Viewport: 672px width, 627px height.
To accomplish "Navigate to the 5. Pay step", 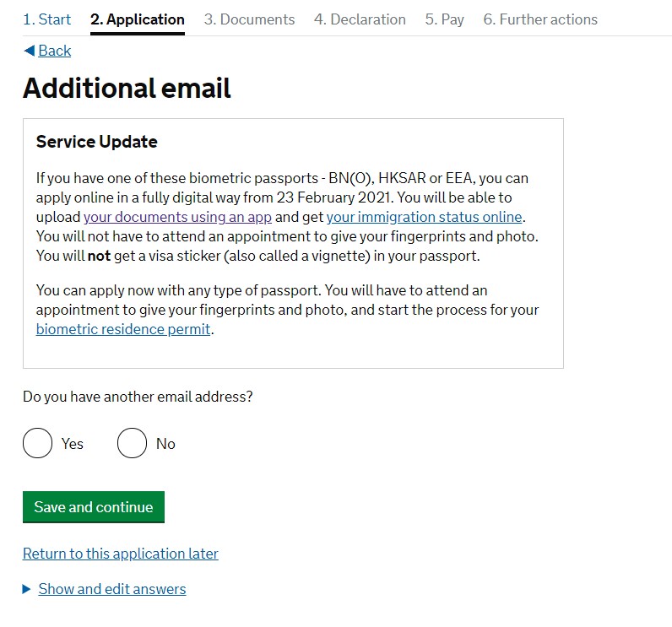I will [x=444, y=19].
